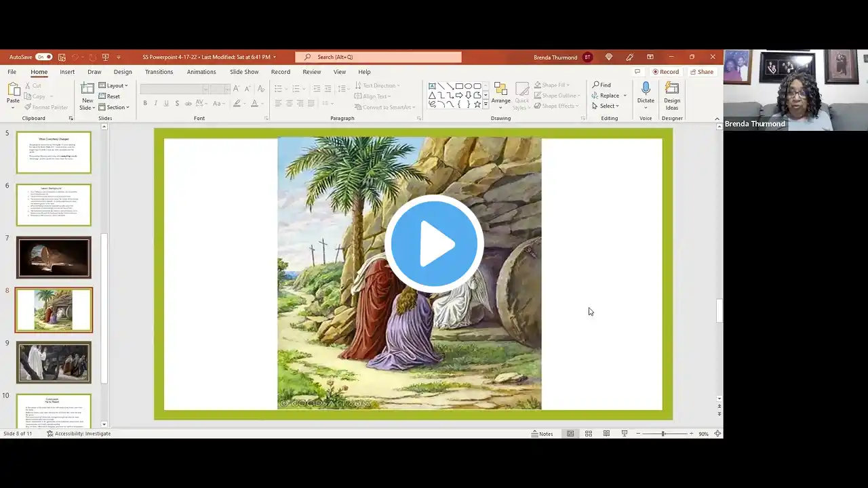Open the Layout dropdown
Viewport: 868px width, 488px height.
click(113, 85)
